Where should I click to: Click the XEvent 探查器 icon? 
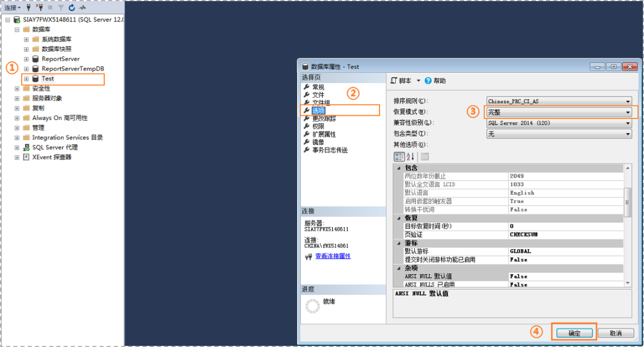(26, 157)
